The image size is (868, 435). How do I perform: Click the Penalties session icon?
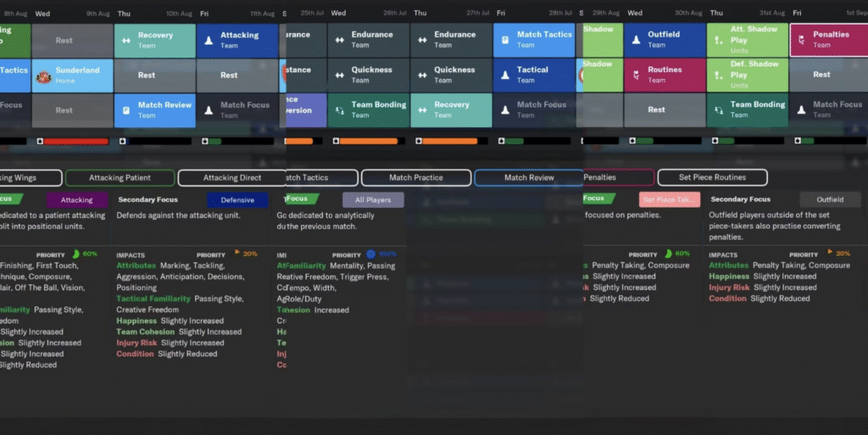pos(801,40)
